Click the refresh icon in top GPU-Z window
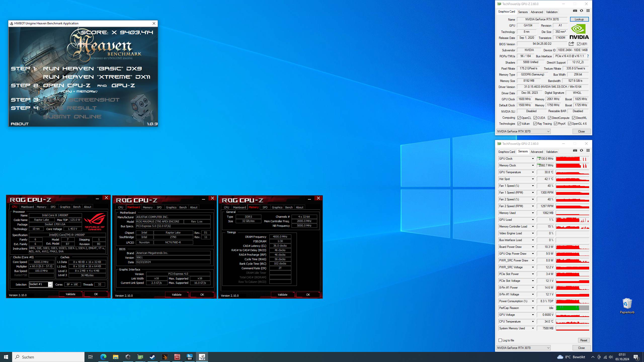 [x=581, y=11]
